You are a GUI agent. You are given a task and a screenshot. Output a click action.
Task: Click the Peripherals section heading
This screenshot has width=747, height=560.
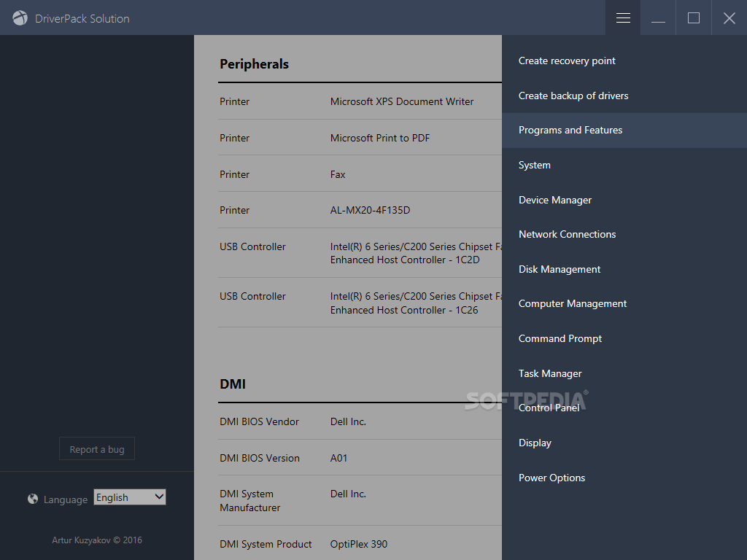254,64
